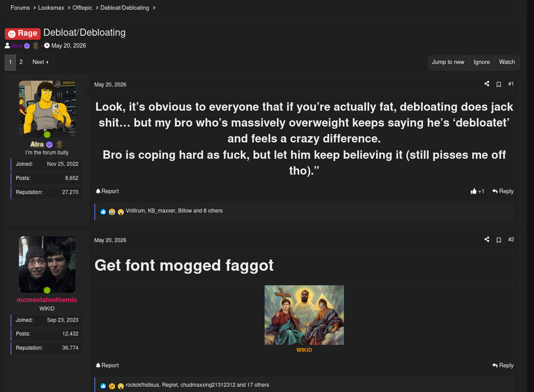Image resolution: width=534 pixels, height=392 pixels.
Task: Click verified badge under Atra's avatar
Action: pos(49,145)
